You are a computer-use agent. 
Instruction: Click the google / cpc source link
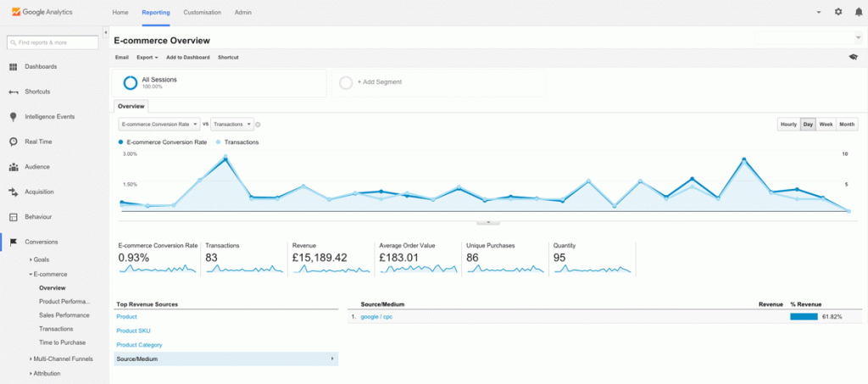(x=376, y=317)
